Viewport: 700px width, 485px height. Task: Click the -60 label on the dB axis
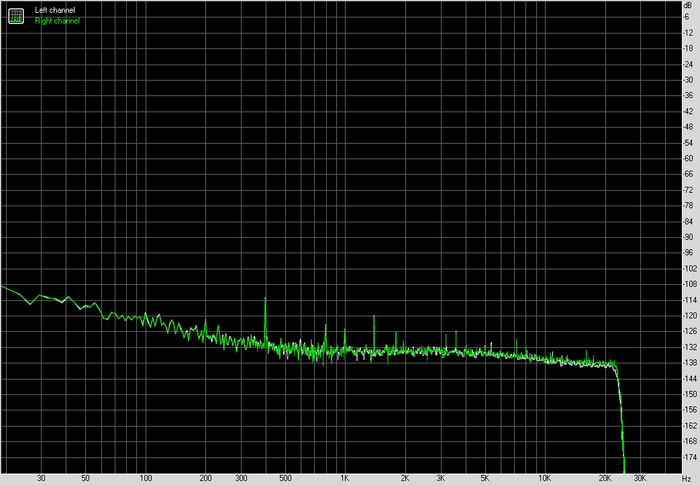pos(688,158)
